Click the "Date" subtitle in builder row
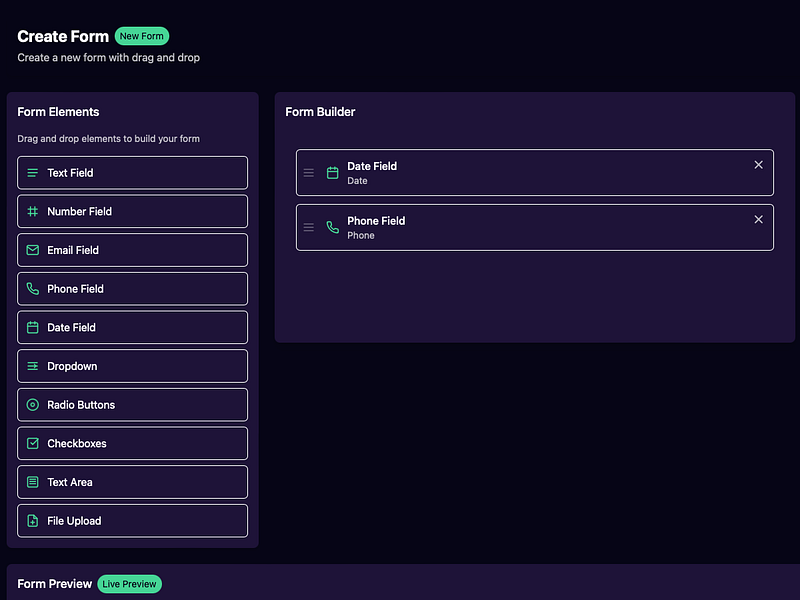Viewport: 800px width, 600px height. click(x=357, y=181)
